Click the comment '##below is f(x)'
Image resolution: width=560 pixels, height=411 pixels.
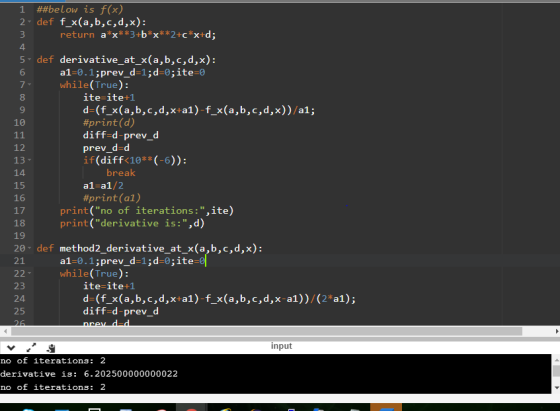pos(80,9)
